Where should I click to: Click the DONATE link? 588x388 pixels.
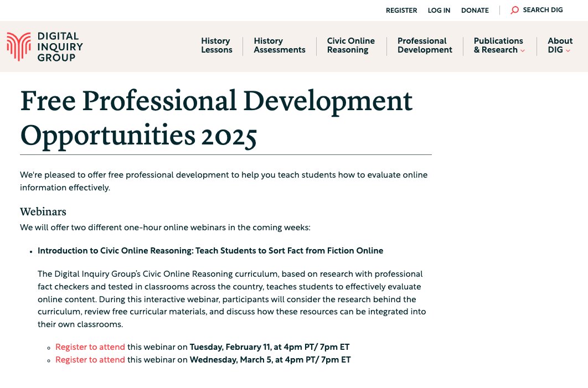pos(474,11)
